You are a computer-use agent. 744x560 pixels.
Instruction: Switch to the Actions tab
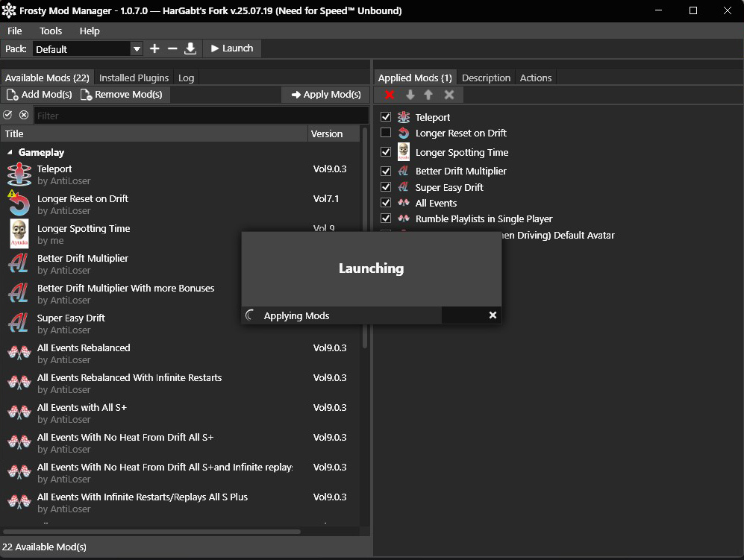pos(536,78)
